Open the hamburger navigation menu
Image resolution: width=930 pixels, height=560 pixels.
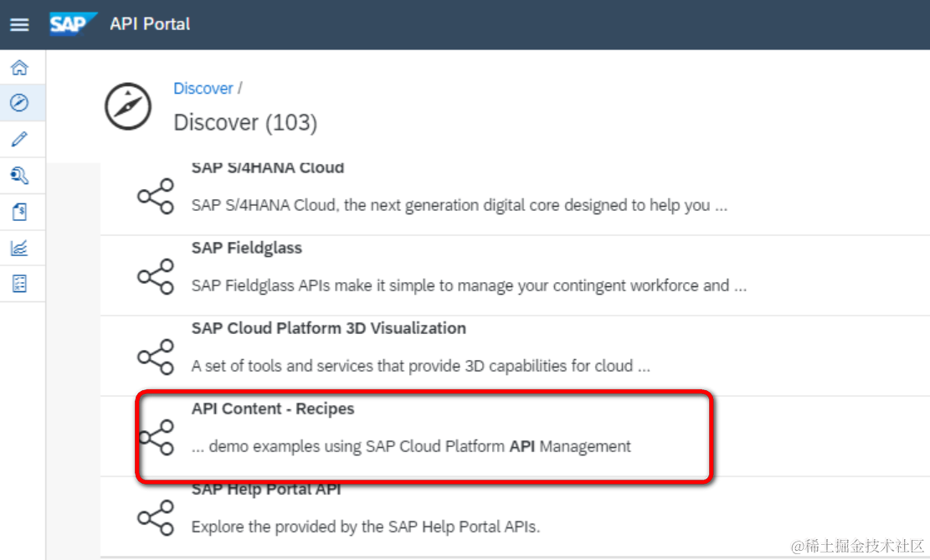point(19,24)
